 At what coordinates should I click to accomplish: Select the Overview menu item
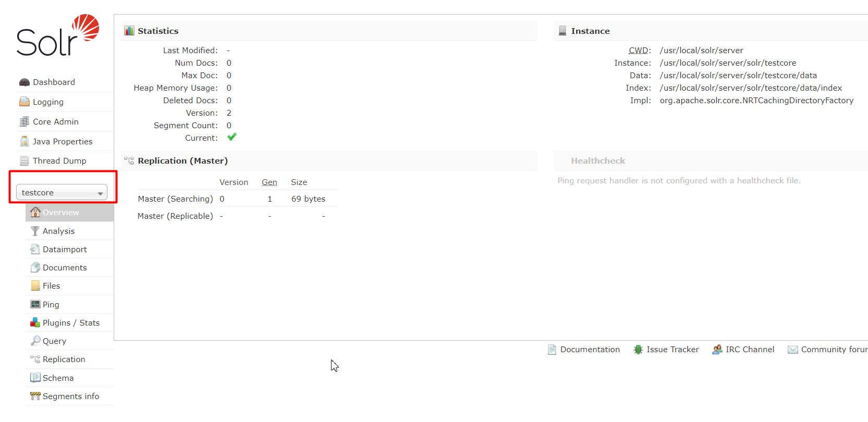point(69,212)
